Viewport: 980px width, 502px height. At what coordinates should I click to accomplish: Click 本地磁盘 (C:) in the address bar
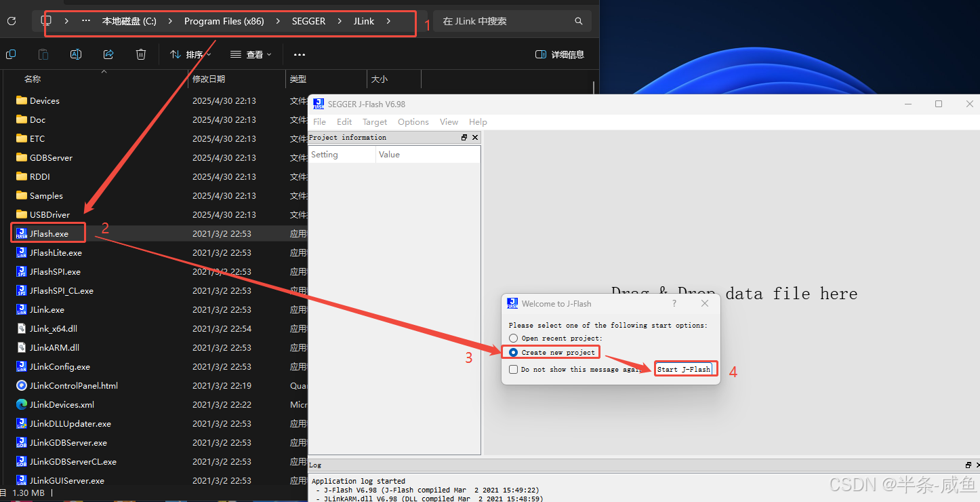(129, 21)
